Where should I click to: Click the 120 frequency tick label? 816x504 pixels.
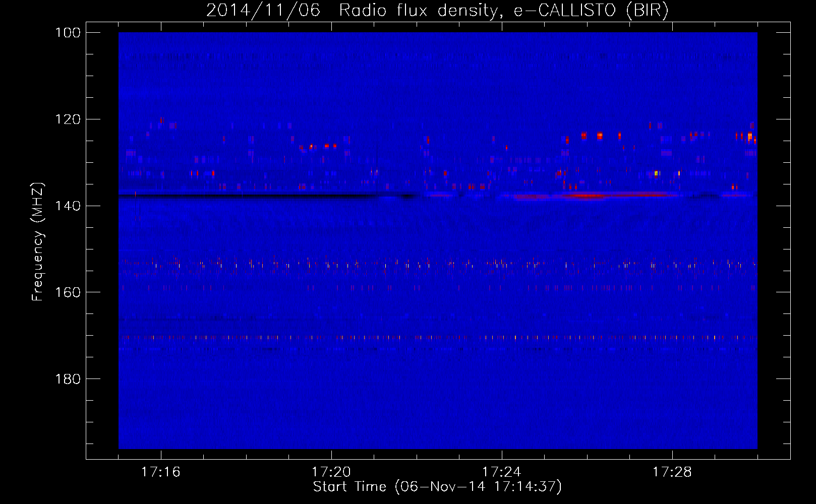tap(68, 119)
